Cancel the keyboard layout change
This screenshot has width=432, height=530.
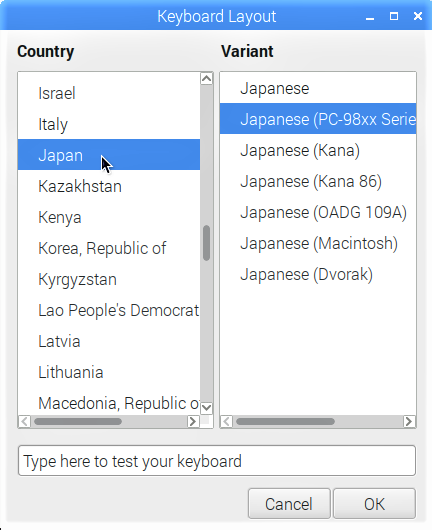289,504
